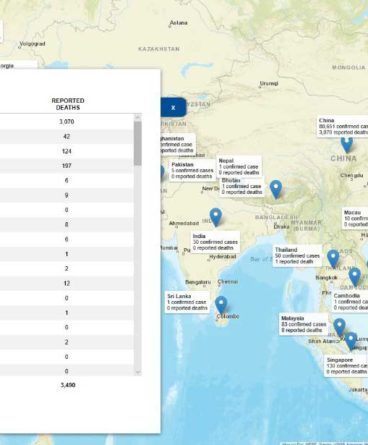
Task: Open the Nepal info label
Action: [x=238, y=166]
